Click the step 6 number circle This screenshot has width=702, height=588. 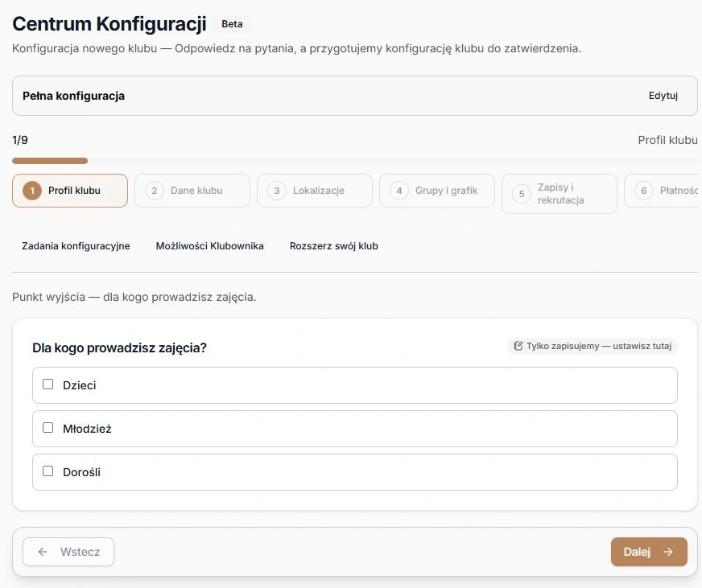[644, 191]
